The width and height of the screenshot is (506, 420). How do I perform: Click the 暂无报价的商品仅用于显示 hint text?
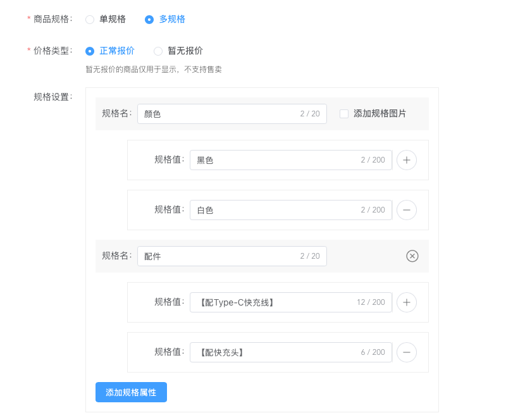pos(154,70)
